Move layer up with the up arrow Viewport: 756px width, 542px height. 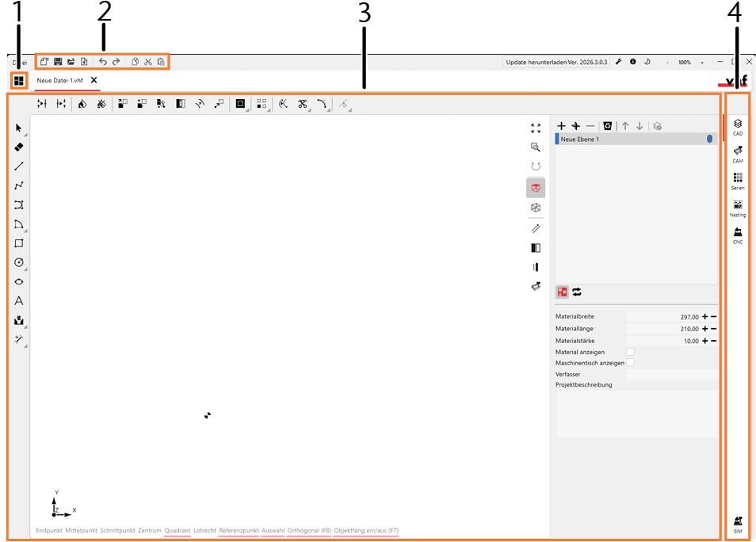[625, 126]
